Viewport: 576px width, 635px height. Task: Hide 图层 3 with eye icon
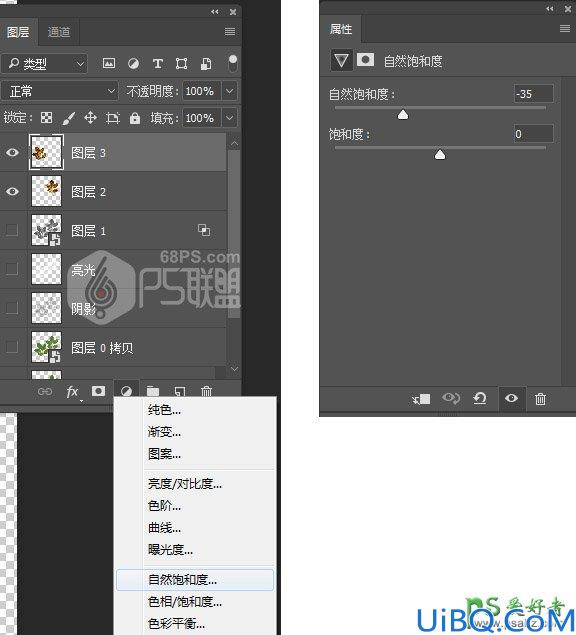(x=12, y=152)
